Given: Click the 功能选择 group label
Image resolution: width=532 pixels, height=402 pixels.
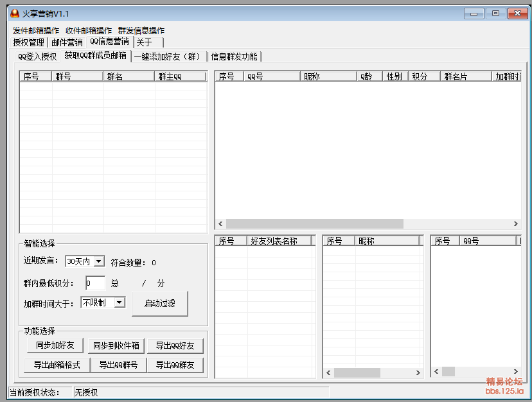Looking at the screenshot, I should coord(39,331).
